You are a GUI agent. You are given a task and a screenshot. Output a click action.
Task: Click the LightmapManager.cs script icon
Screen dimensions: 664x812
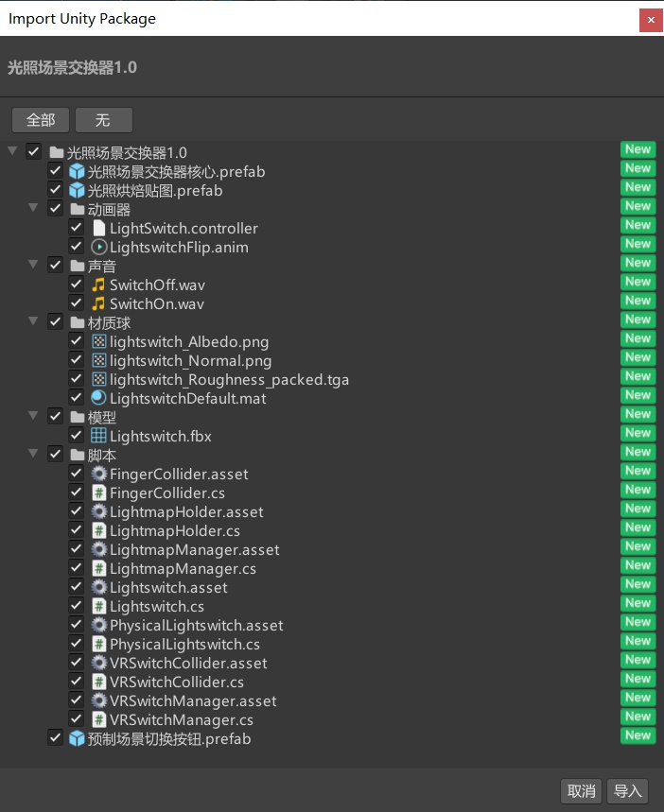[98, 569]
